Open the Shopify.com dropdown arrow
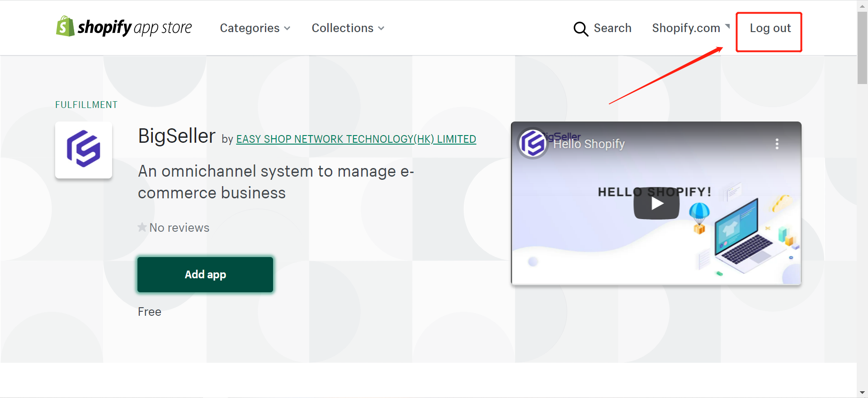The height and width of the screenshot is (398, 868). (x=727, y=26)
